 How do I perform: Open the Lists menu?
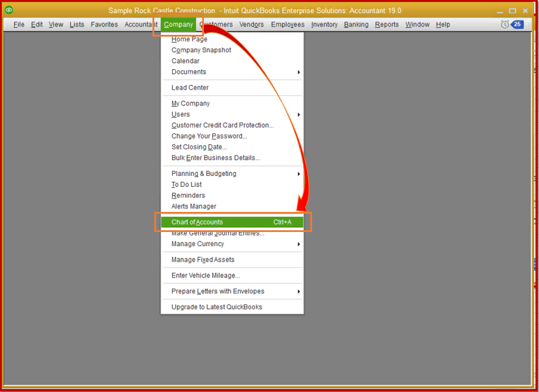pos(77,24)
